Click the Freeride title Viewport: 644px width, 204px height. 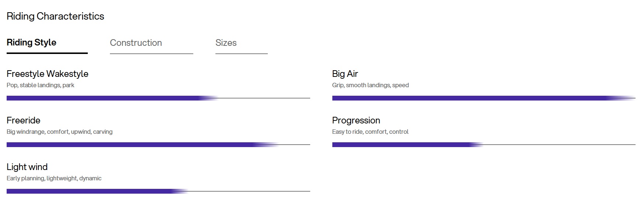24,120
